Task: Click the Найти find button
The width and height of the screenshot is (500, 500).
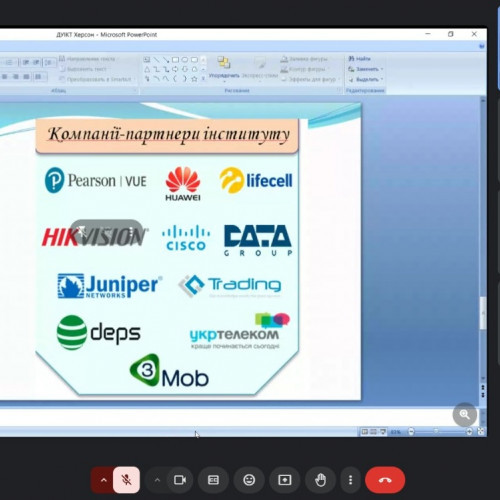Action: pos(360,59)
